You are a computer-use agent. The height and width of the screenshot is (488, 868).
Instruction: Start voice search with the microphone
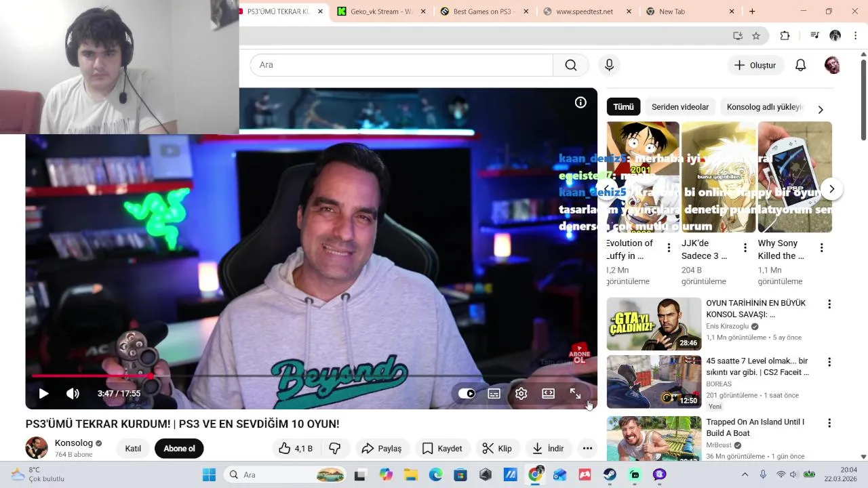609,65
